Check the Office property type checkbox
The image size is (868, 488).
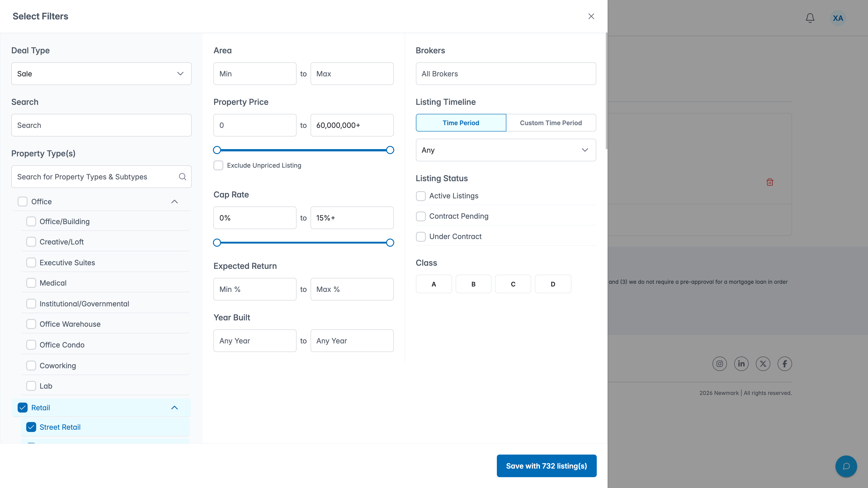pos(23,201)
